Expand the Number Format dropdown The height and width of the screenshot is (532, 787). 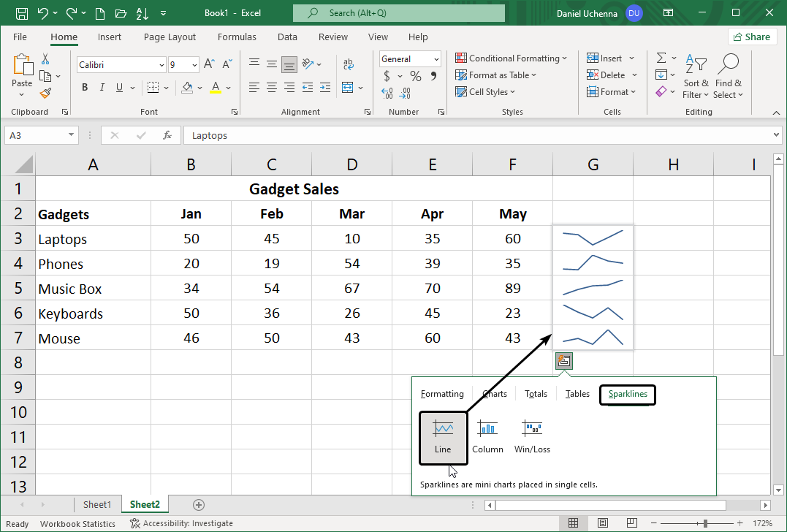pos(436,58)
